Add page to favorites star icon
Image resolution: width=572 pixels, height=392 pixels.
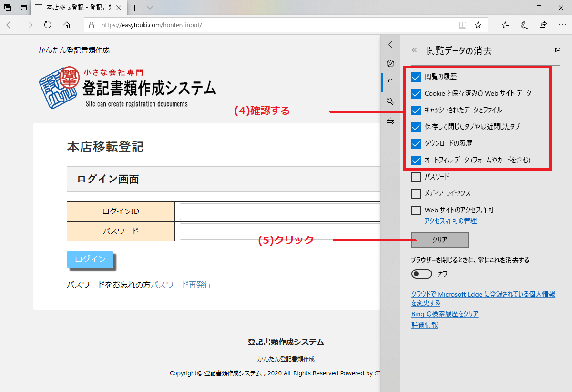tap(478, 25)
